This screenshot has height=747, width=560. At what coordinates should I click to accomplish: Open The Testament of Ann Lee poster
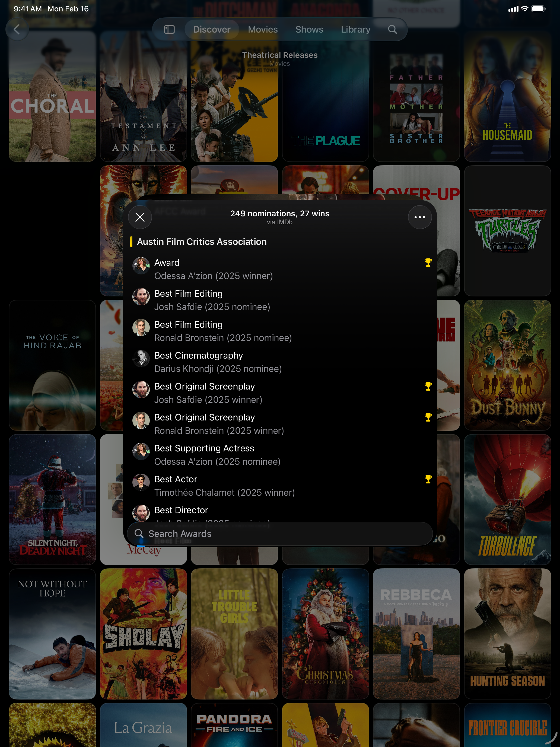pos(144,97)
